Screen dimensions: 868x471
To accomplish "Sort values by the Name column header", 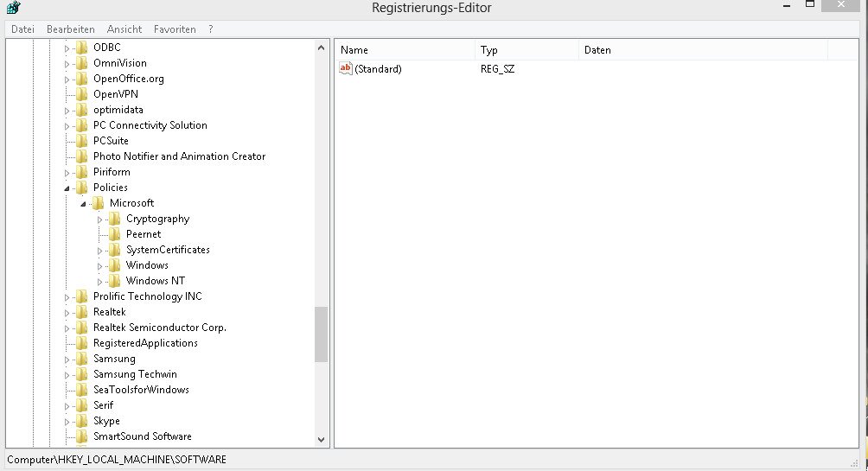I will (x=405, y=50).
